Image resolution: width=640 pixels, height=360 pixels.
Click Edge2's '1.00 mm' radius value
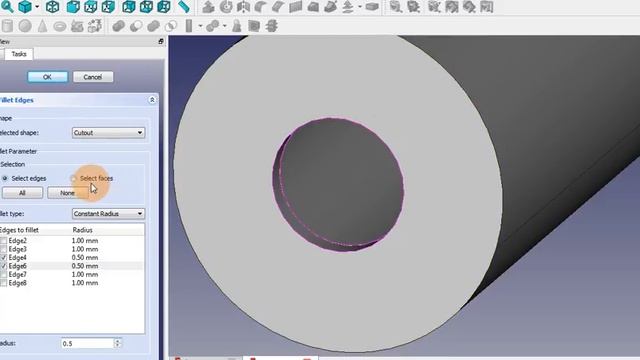tap(85, 241)
